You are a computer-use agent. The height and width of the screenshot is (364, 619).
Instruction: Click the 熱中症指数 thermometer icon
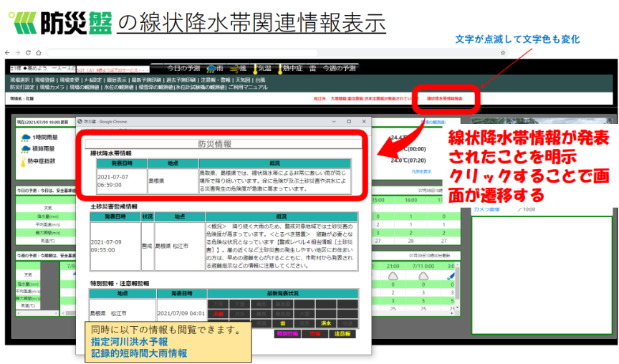click(x=24, y=161)
